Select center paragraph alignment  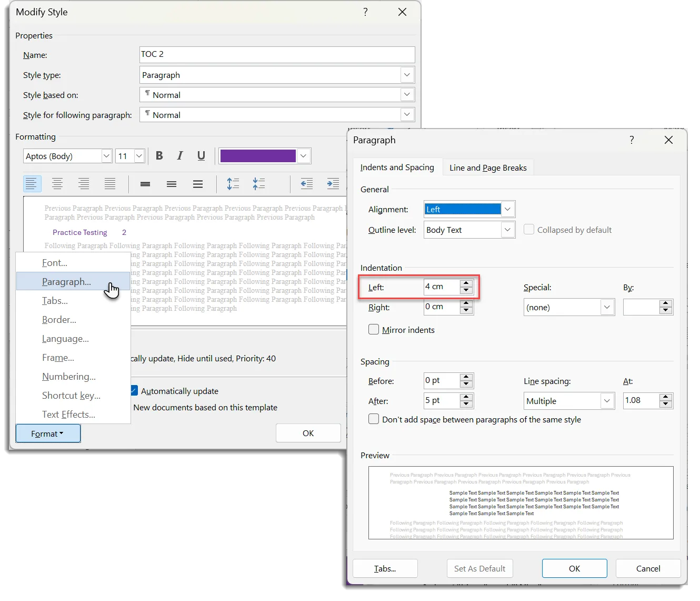point(57,184)
